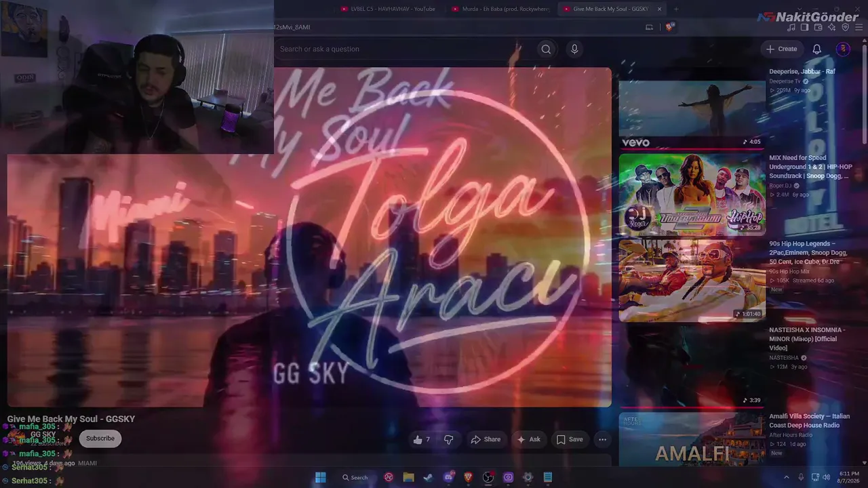Screen dimensions: 868x488
Task: Click the system tray microphone icon
Action: point(801,477)
